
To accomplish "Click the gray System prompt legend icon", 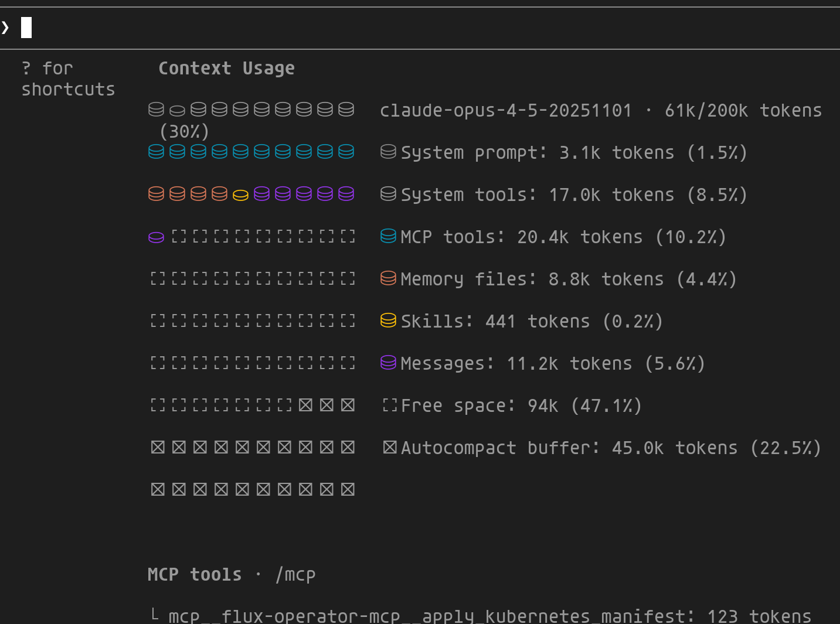I will click(388, 152).
